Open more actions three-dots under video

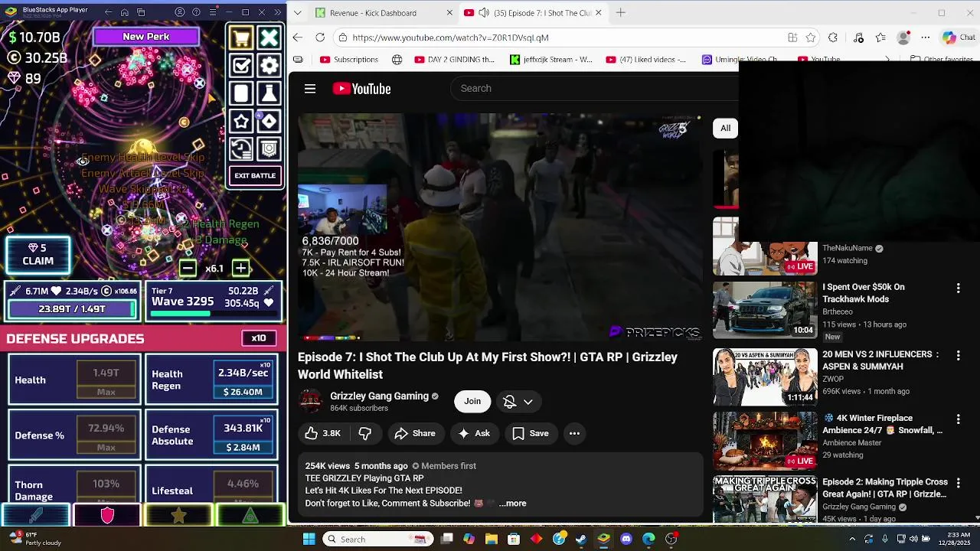(x=574, y=433)
